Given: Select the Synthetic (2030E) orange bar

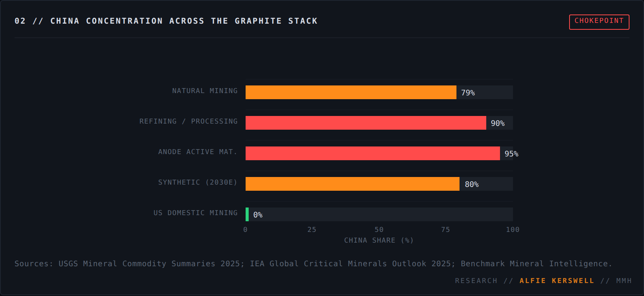Looking at the screenshot, I should (x=352, y=184).
